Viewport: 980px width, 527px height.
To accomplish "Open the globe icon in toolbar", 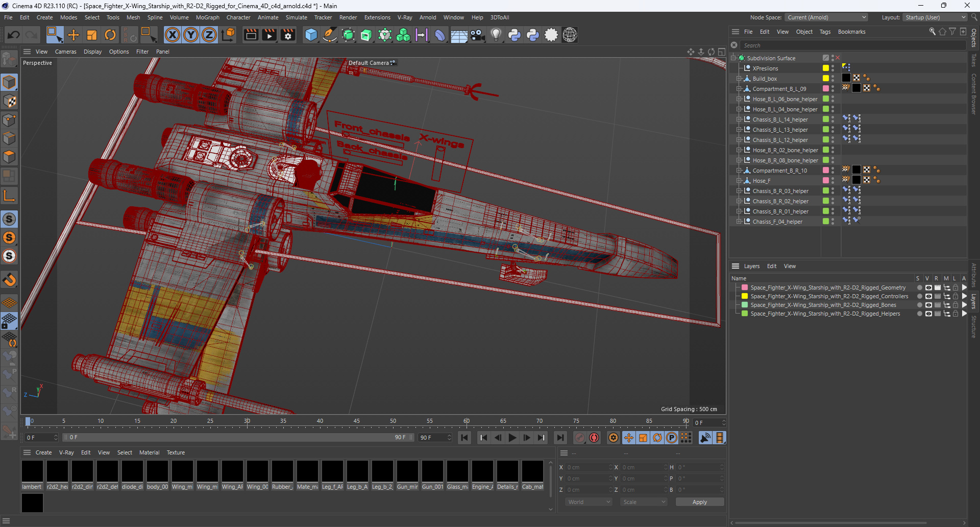I will point(570,35).
